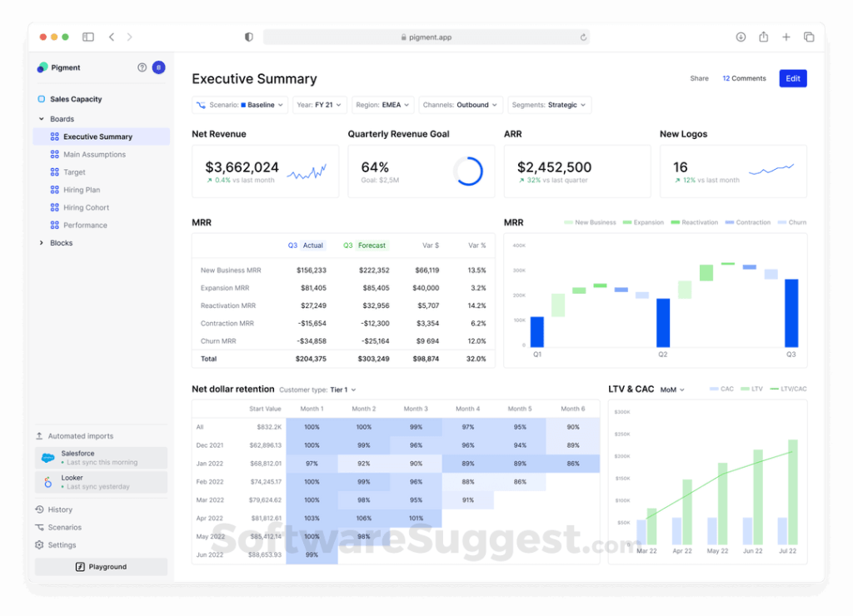Open Settings gear in sidebar

pos(39,545)
